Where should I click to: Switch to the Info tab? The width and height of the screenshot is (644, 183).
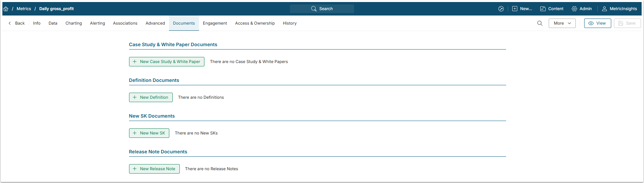point(37,23)
